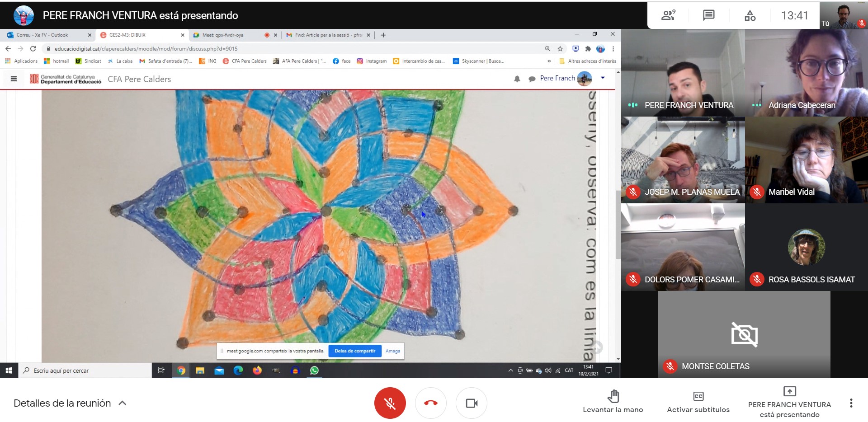The width and height of the screenshot is (868, 422).
Task: Hang up the call
Action: 430,403
